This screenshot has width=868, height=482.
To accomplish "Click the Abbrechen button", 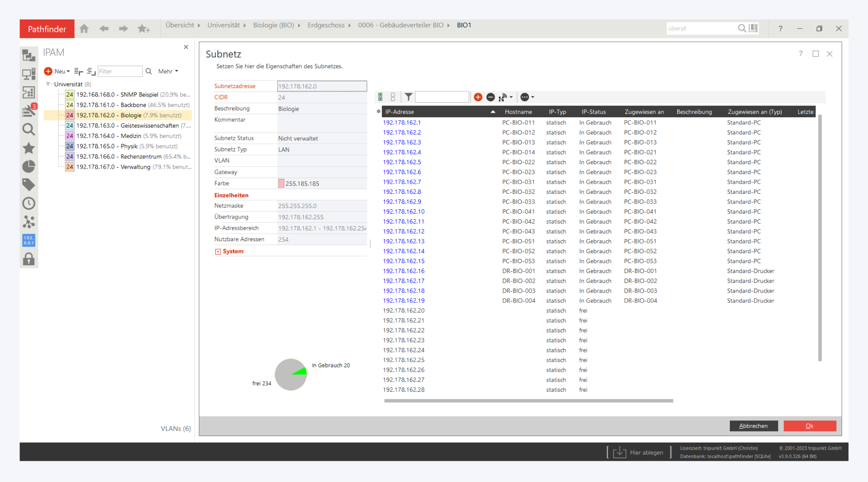I will (753, 426).
